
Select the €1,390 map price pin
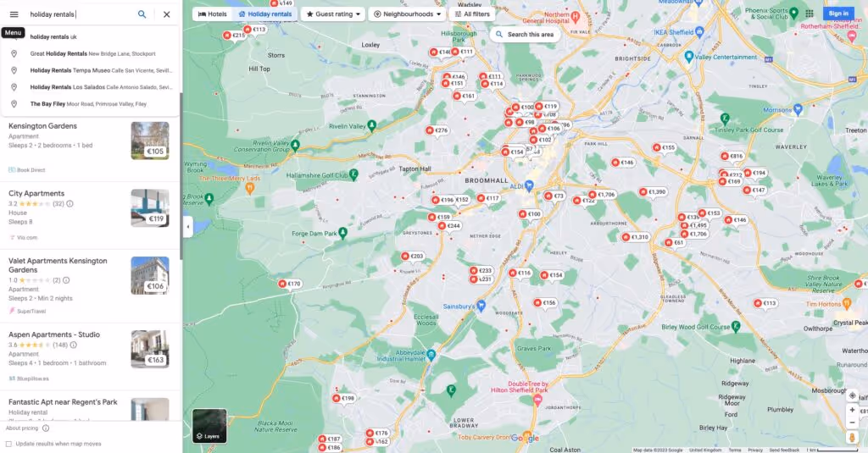pyautogui.click(x=653, y=192)
